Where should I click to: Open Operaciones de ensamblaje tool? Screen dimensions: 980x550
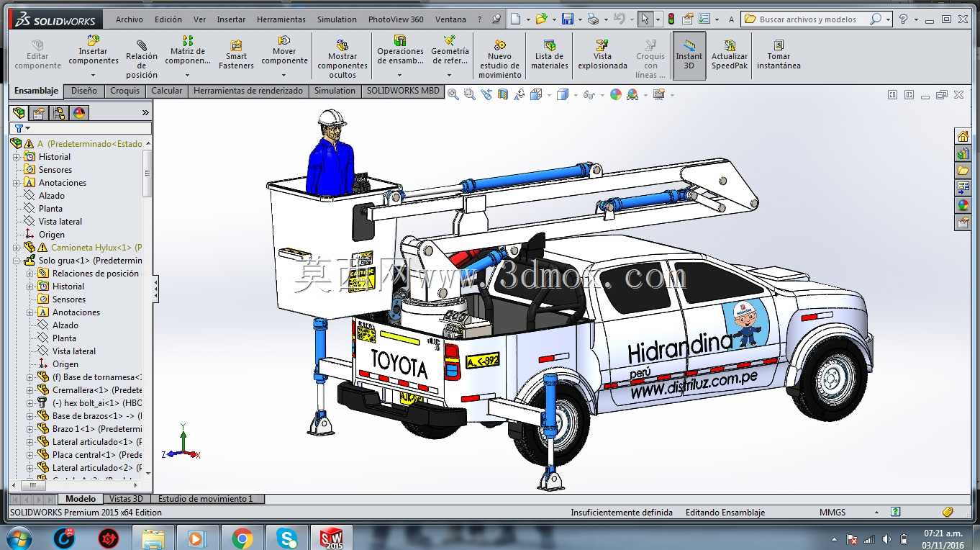coord(400,50)
